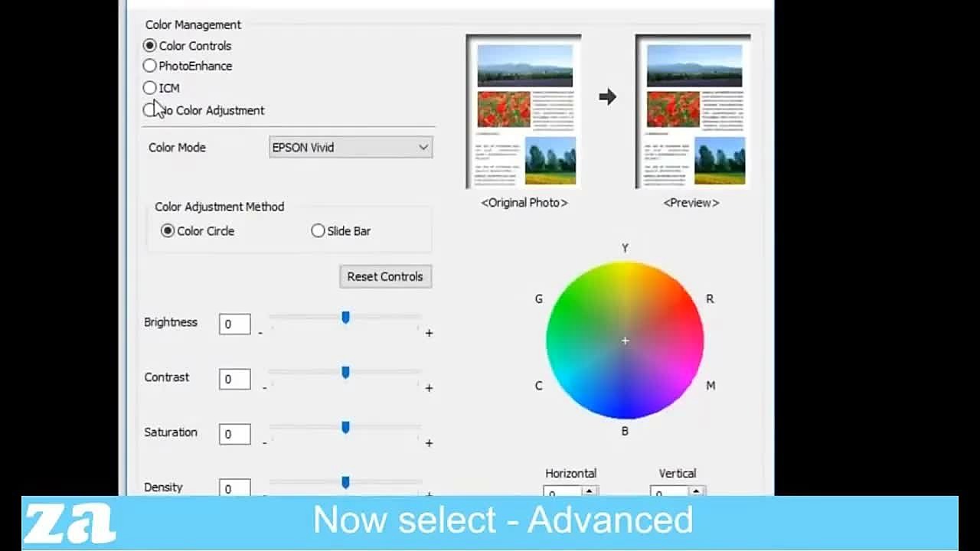This screenshot has height=551, width=980.
Task: Click the "R" letter beside the color circle
Action: point(710,299)
